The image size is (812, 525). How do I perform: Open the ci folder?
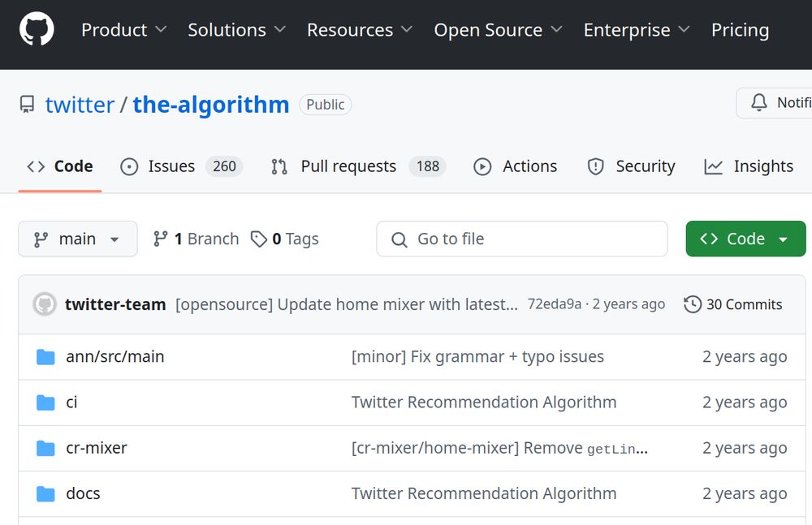[x=71, y=402]
